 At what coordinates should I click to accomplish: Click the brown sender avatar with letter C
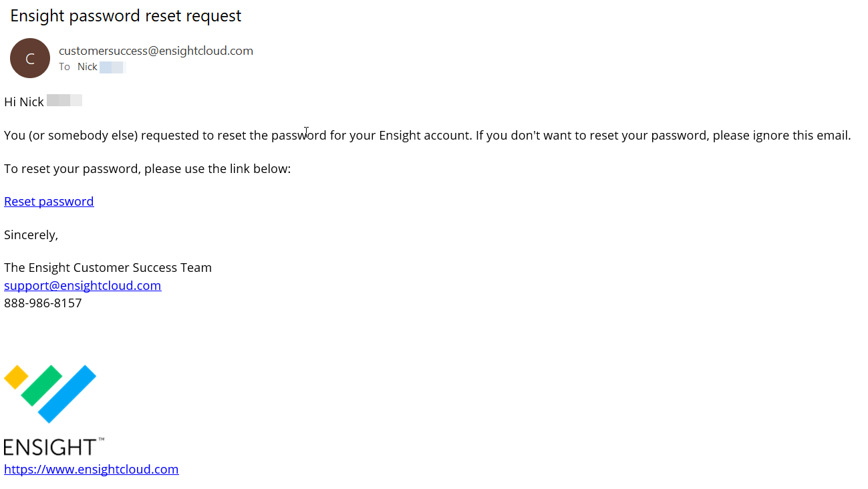(30, 58)
